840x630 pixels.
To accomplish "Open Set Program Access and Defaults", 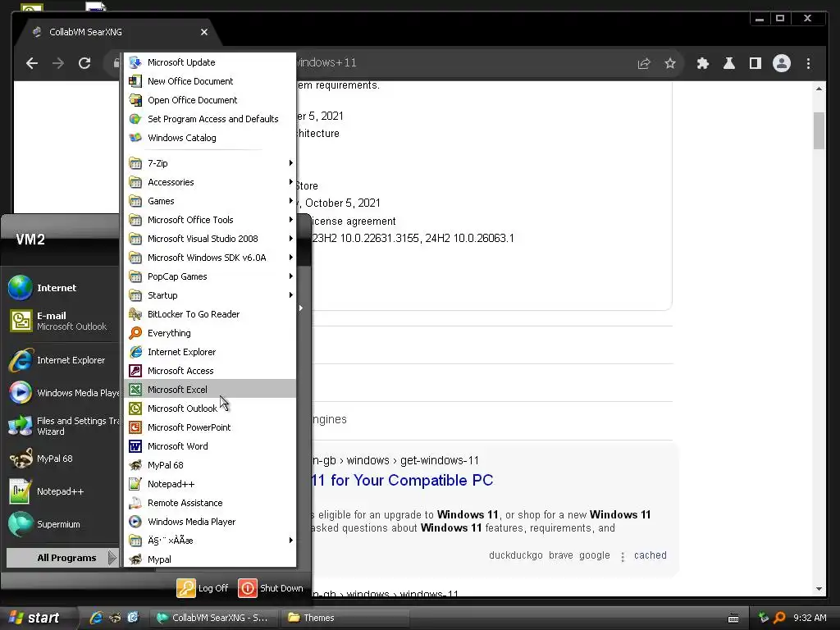I will pyautogui.click(x=209, y=119).
